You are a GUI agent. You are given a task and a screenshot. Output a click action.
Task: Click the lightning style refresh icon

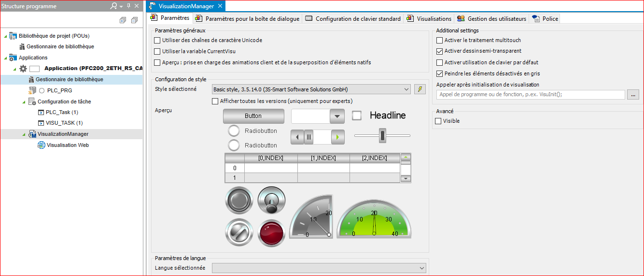tap(420, 89)
